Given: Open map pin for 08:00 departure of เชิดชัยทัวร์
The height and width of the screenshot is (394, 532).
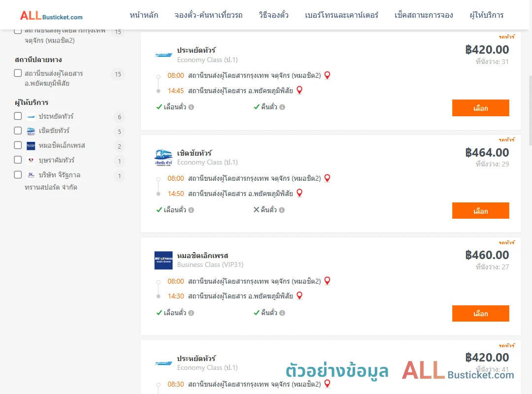Looking at the screenshot, I should coord(327,178).
